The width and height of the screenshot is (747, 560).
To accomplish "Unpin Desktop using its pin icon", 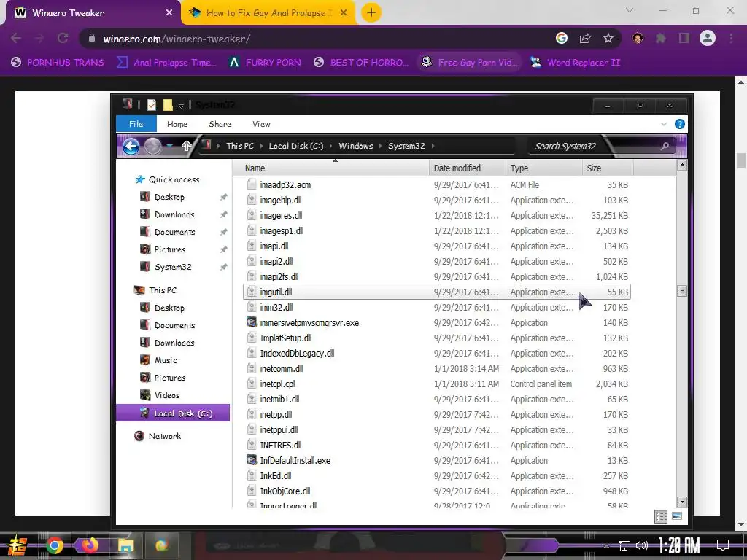I will click(223, 197).
